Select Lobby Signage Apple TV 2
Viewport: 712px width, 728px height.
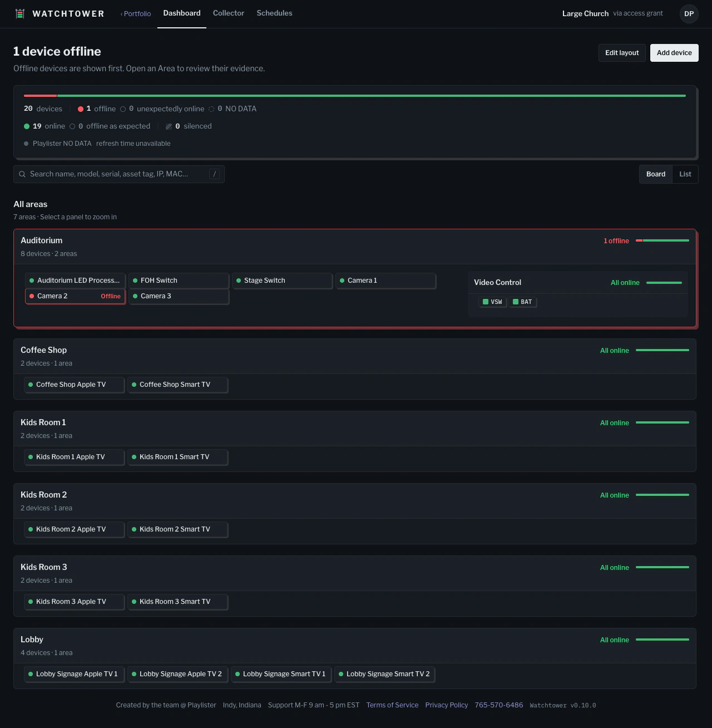tap(177, 674)
